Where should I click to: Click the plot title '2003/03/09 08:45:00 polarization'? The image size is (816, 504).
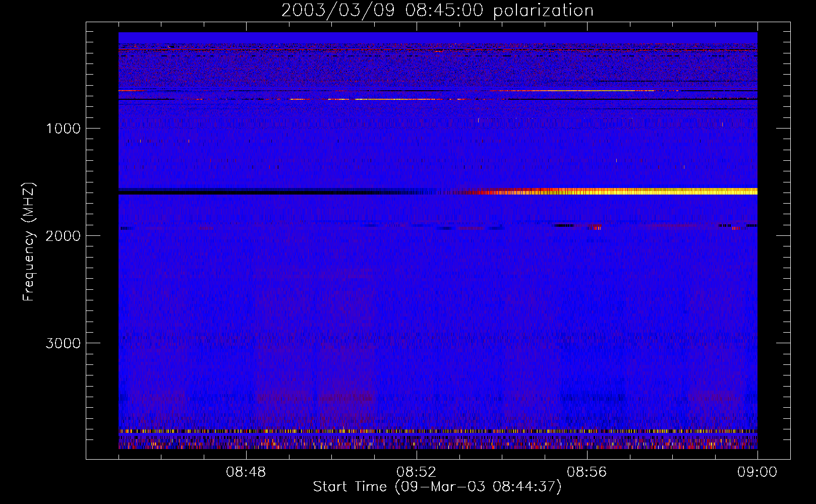pos(437,11)
